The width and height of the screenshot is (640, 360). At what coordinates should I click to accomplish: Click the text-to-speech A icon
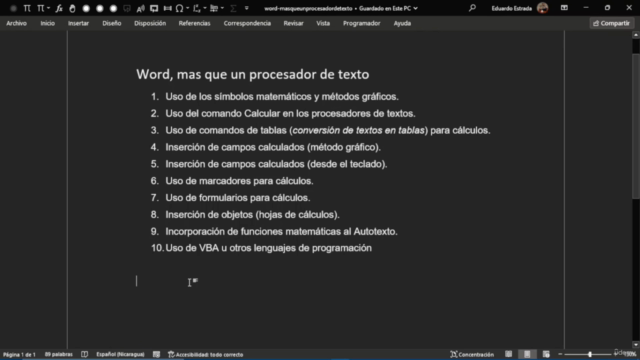[140, 8]
